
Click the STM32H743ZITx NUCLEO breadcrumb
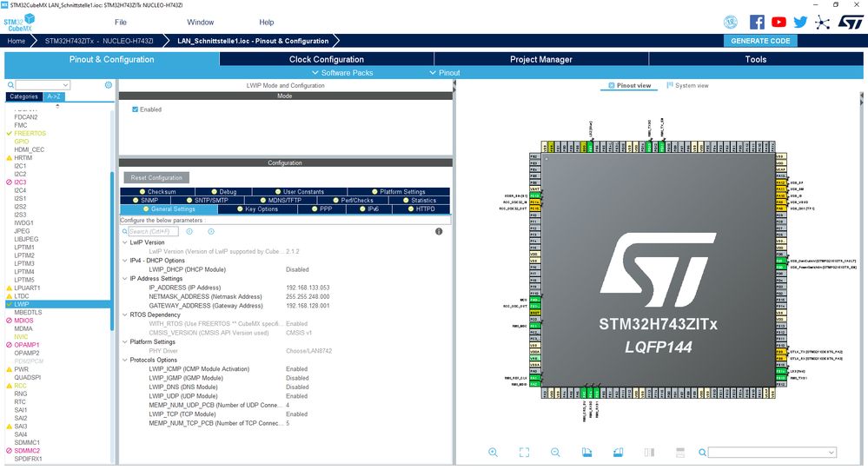(x=99, y=41)
